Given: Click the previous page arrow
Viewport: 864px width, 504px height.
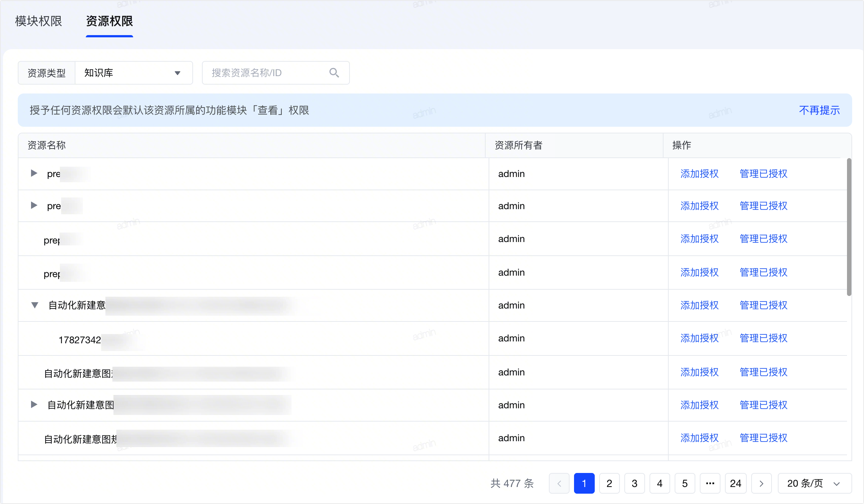Looking at the screenshot, I should click(559, 483).
